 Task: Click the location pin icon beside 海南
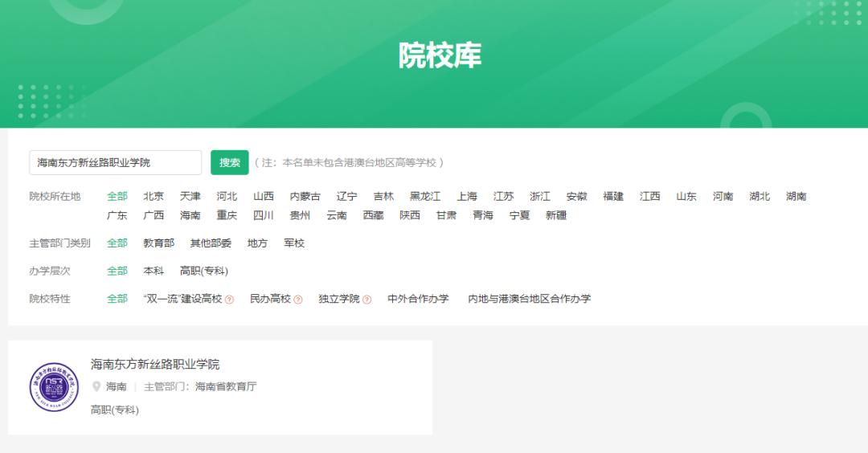96,386
